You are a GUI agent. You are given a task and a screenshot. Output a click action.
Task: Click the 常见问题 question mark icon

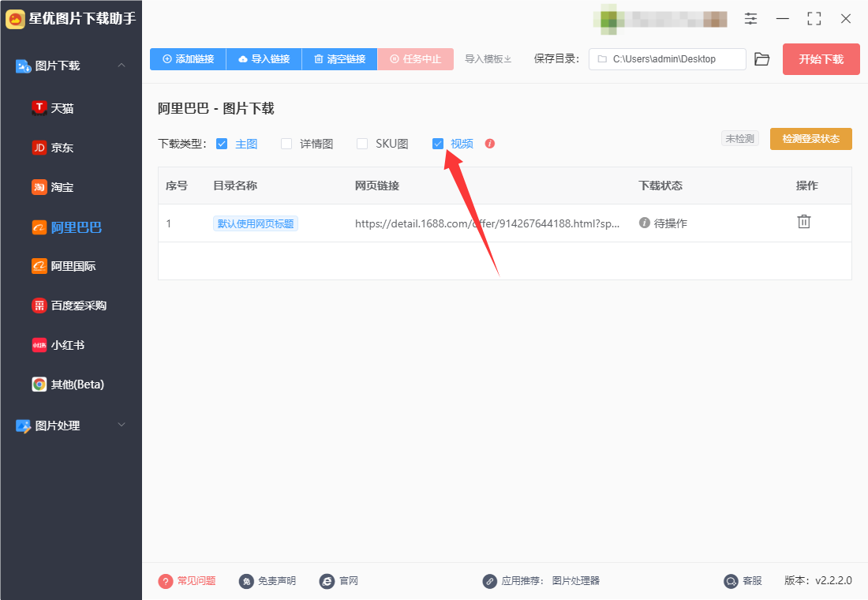[166, 581]
